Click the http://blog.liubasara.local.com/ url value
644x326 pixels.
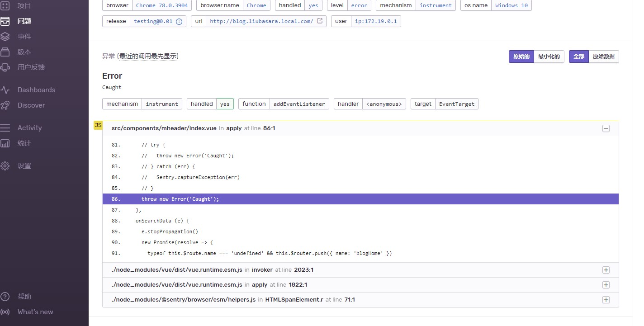[x=262, y=21]
